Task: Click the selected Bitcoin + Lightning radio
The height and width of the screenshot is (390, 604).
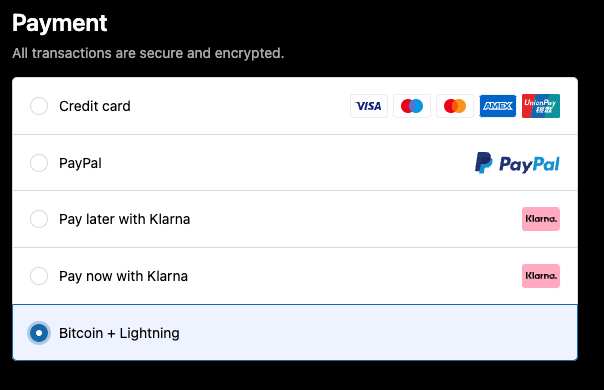Action: [39, 333]
